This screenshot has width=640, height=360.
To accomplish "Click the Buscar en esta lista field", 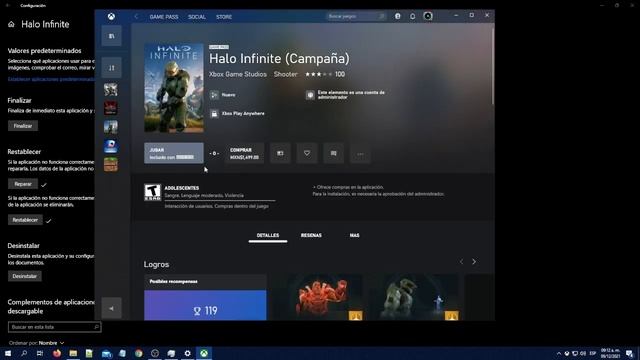I will click(54, 327).
